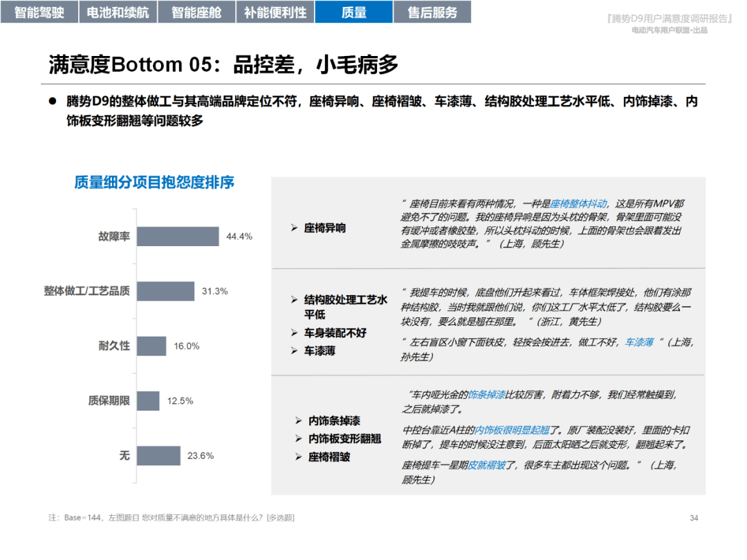The height and width of the screenshot is (560, 747).
Task: Click the 车漆薄 bullet item
Action: [x=320, y=351]
